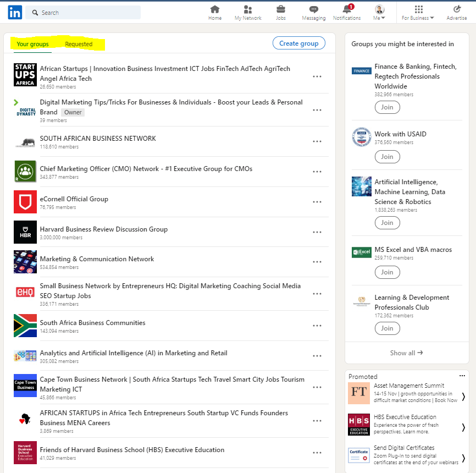Select the Home navigation icon
The width and height of the screenshot is (476, 473).
(x=214, y=10)
